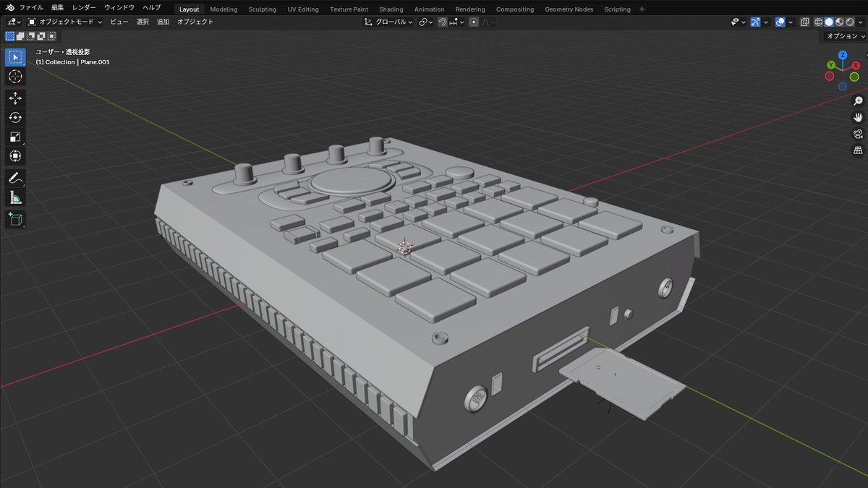Enable X-ray mode in the header

click(x=805, y=22)
